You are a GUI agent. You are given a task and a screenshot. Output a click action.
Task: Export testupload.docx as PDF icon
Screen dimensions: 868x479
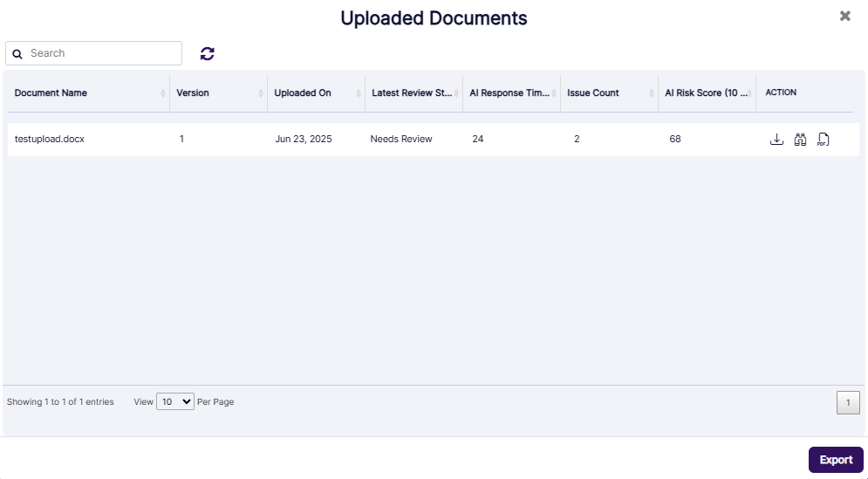824,140
